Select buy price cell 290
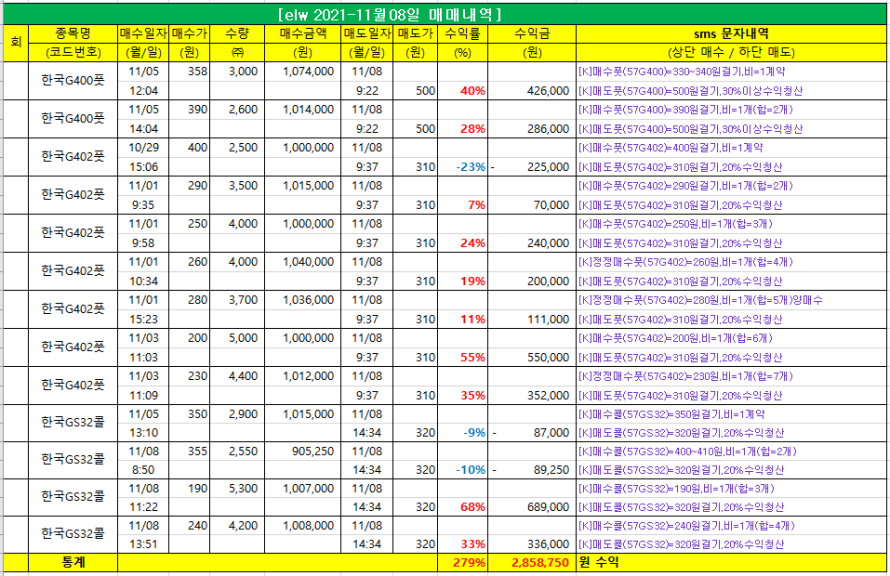The height and width of the screenshot is (576, 890). coord(190,186)
